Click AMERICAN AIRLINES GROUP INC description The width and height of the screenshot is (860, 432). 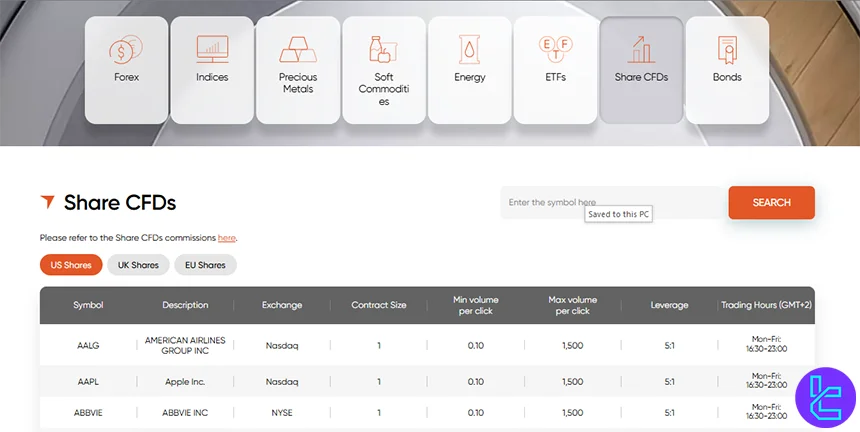[185, 345]
